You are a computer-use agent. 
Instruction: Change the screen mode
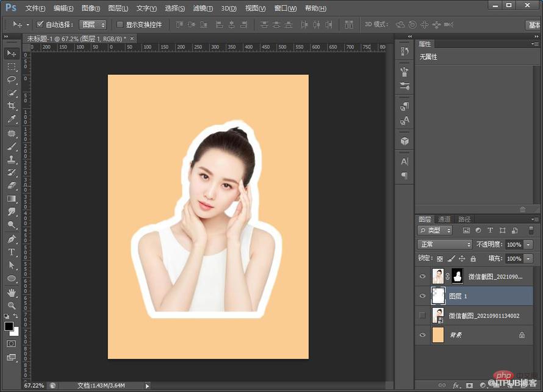click(x=11, y=357)
